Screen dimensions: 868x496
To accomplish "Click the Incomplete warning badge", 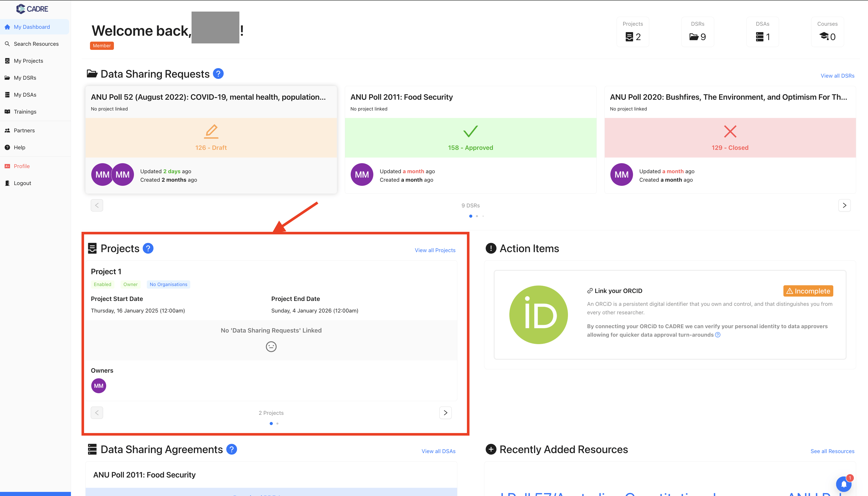I will coord(808,291).
